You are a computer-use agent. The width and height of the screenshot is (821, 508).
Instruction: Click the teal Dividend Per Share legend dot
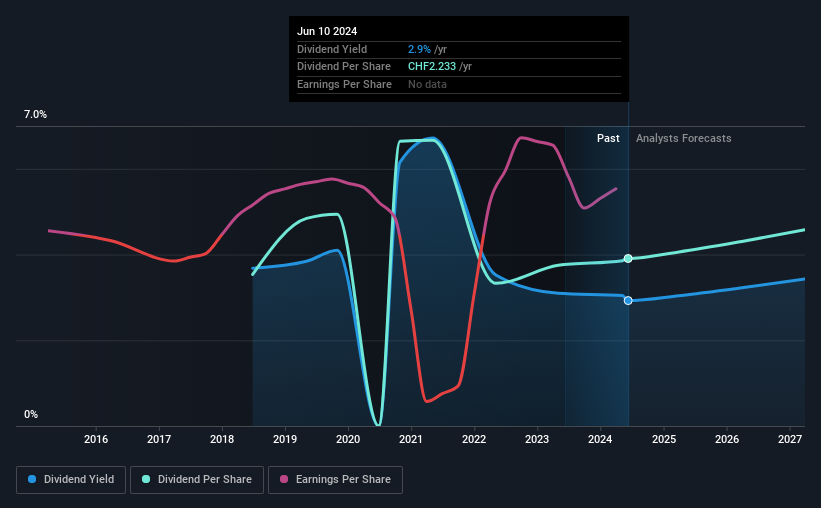coord(146,479)
